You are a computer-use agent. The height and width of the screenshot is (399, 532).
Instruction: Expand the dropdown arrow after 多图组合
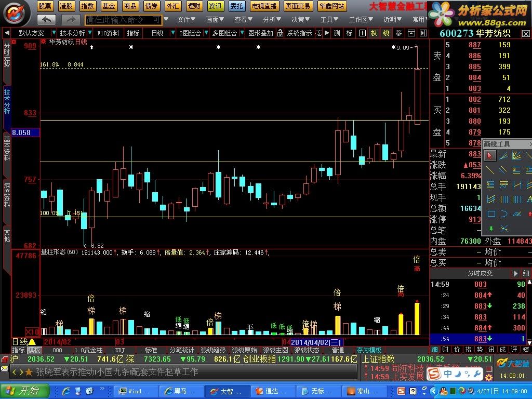tap(242, 33)
